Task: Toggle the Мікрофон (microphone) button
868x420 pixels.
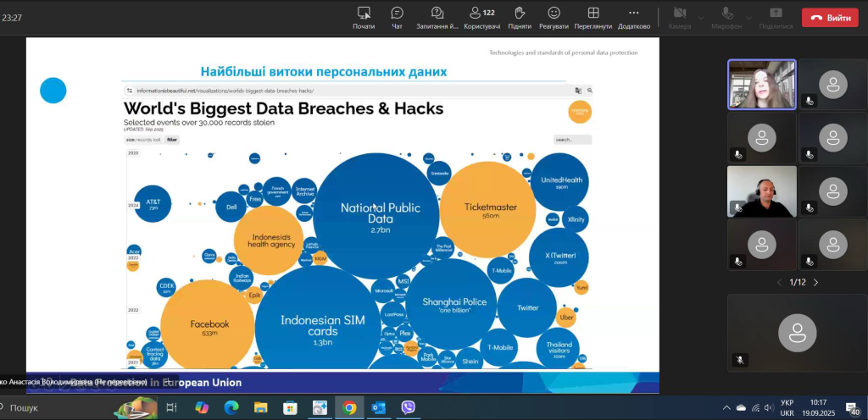Action: pyautogui.click(x=726, y=18)
